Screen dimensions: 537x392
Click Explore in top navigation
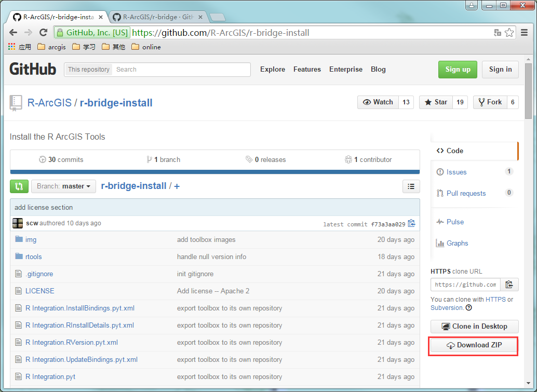click(x=273, y=69)
